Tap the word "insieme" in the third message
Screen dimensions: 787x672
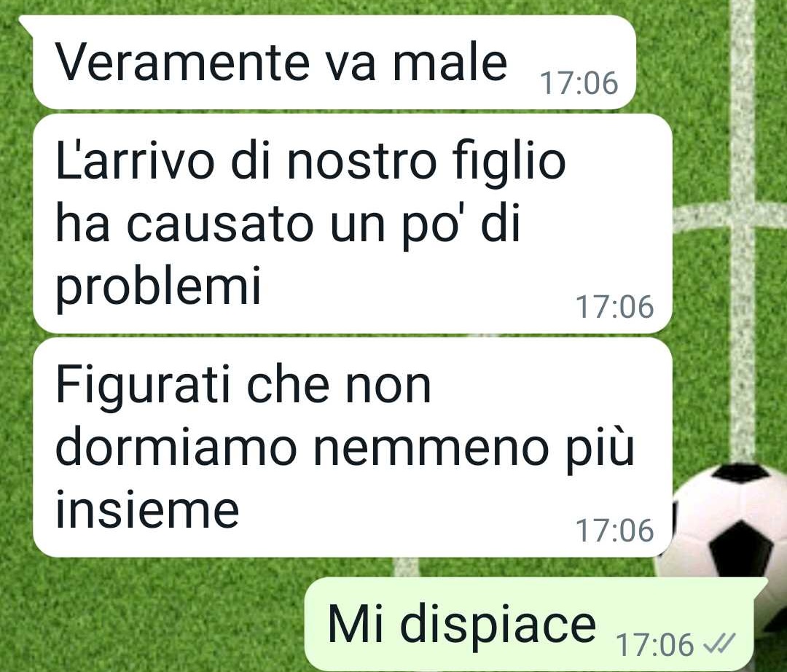click(147, 509)
